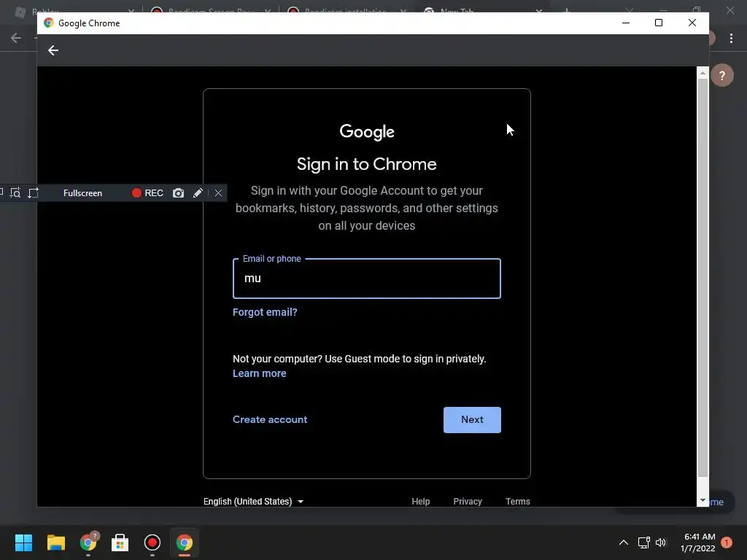The image size is (747, 560).
Task: Take a screenshot with the camera icon
Action: point(178,192)
